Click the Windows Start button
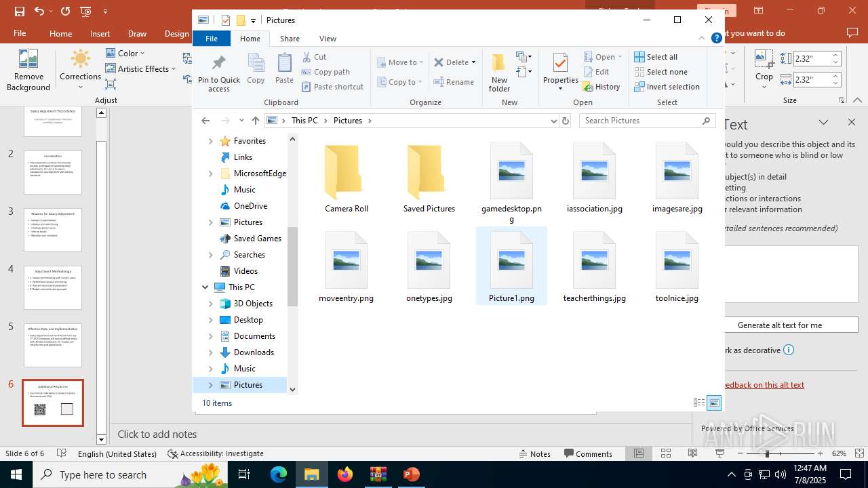 tap(16, 474)
